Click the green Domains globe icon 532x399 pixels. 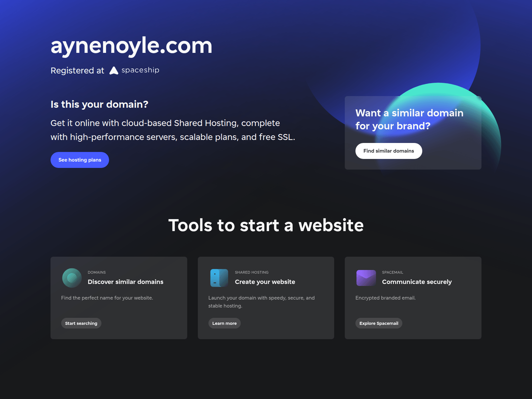click(72, 278)
